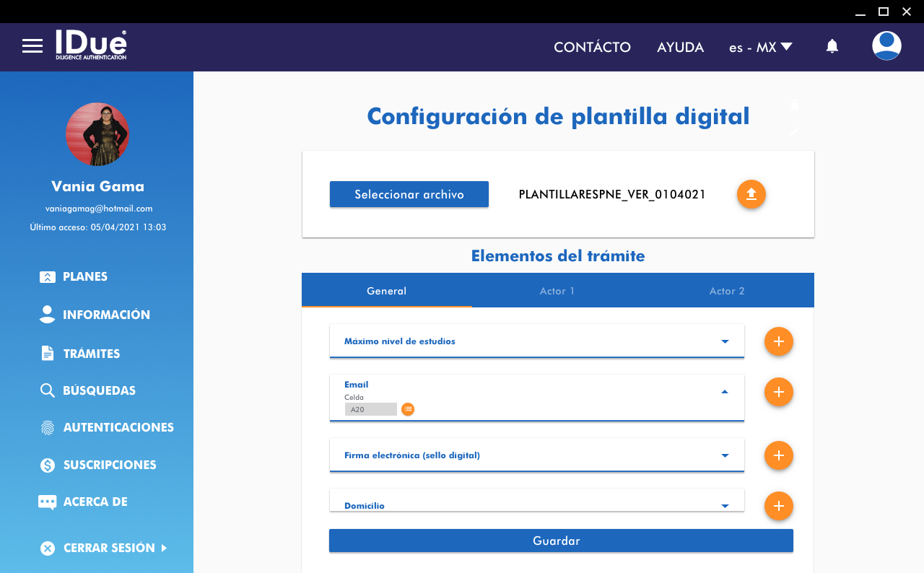Click Vania Gama's profile photo

coord(97,134)
